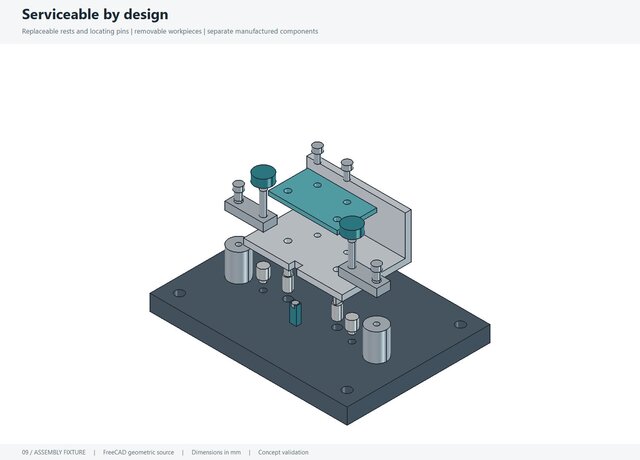Click the right corner hole of base plate

pos(460,324)
